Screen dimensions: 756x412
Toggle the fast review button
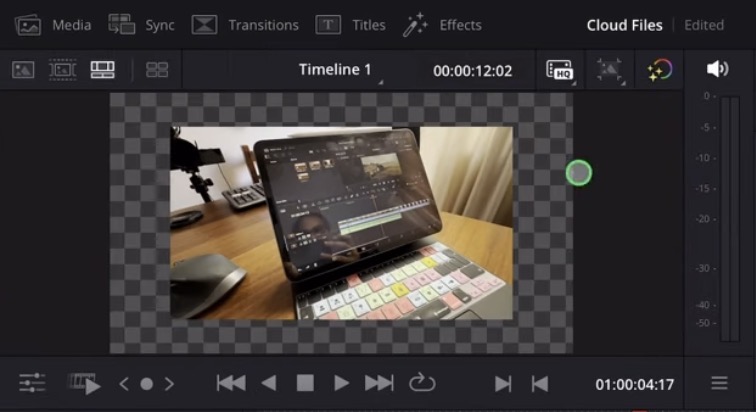tap(85, 384)
